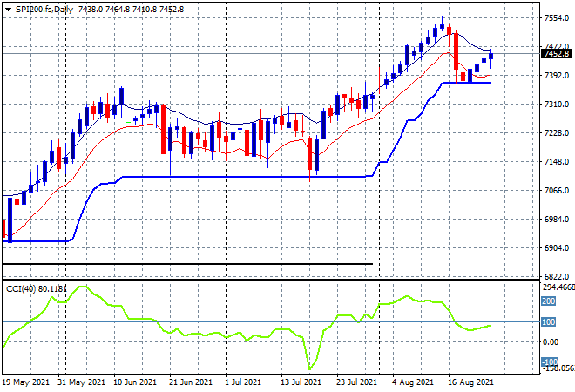
Task: Click the CCI 0.00 level label
Action: [x=551, y=342]
